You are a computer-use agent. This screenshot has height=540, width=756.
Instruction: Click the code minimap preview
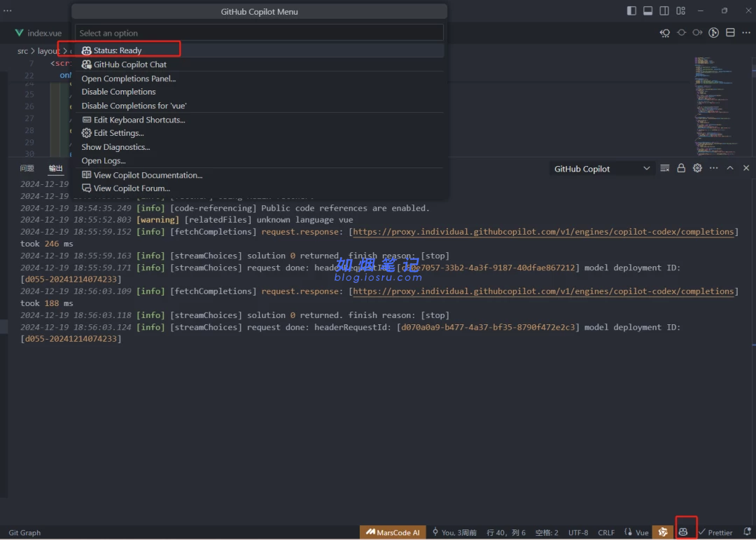[717, 105]
